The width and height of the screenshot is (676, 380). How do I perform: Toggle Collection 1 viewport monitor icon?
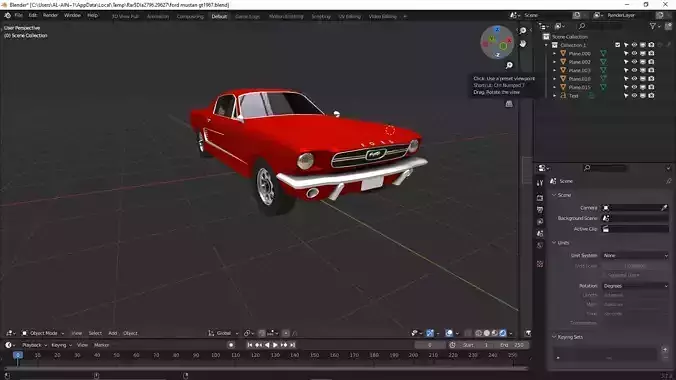pyautogui.click(x=643, y=45)
